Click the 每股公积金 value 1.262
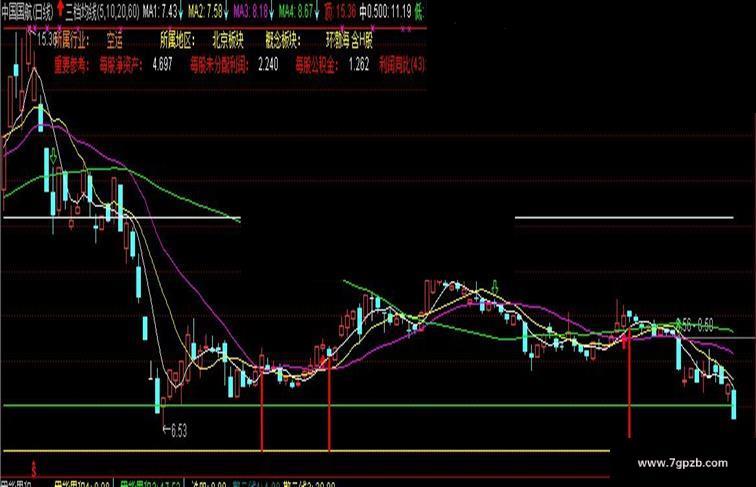This screenshot has width=756, height=487. [359, 65]
